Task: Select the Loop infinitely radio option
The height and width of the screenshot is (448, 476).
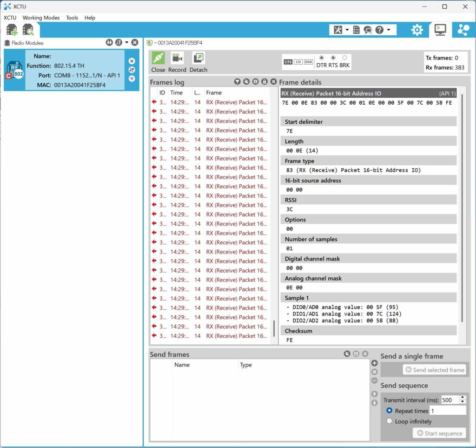Action: (x=389, y=421)
